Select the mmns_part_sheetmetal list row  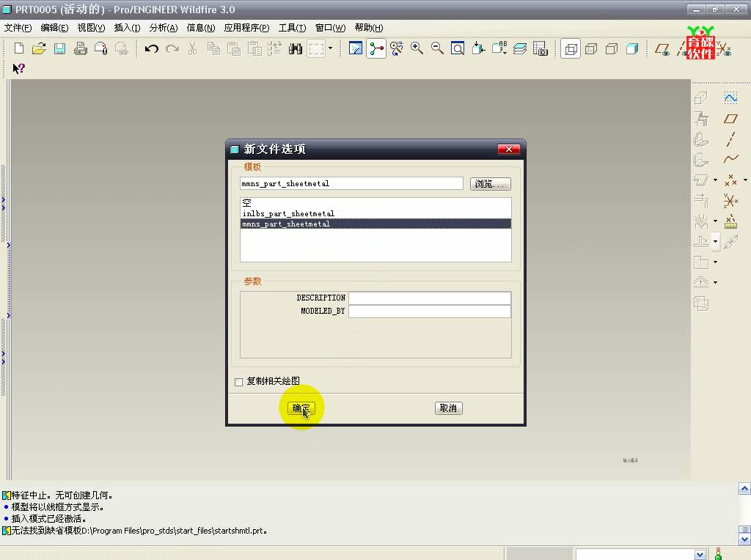pyautogui.click(x=375, y=224)
